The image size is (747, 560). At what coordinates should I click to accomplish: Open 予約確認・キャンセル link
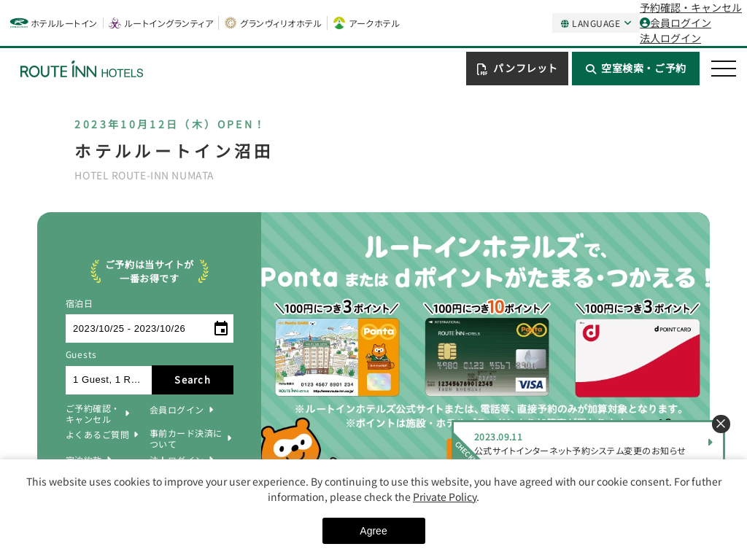690,8
